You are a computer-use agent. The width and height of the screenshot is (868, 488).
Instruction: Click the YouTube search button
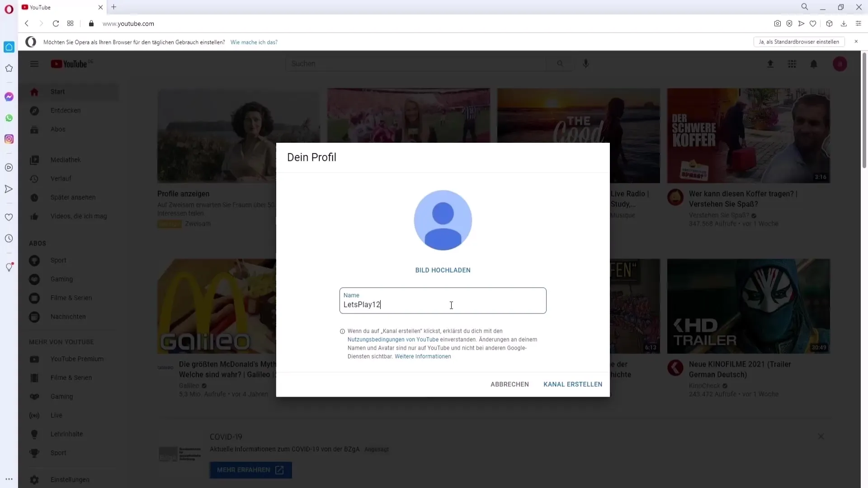tap(560, 64)
